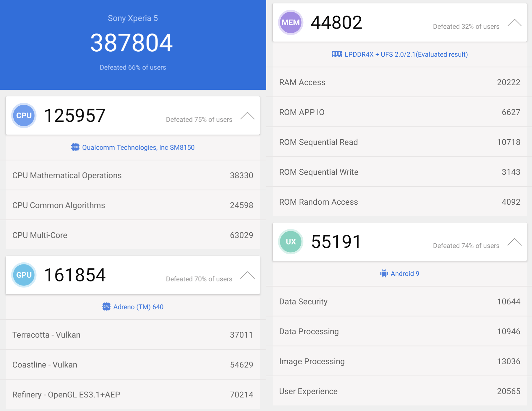Click the GPU chip icon beside Adreno 640
Image resolution: width=532 pixels, height=411 pixels.
106,307
